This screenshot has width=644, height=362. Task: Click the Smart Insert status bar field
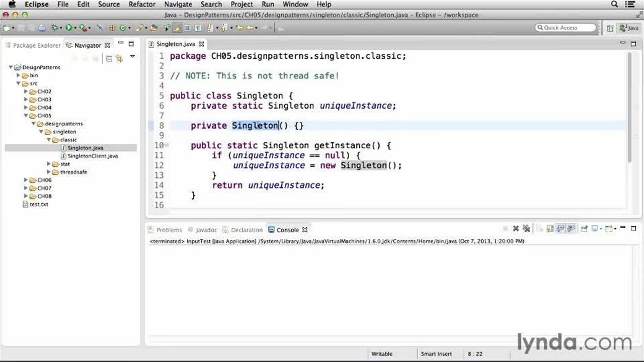(x=436, y=354)
